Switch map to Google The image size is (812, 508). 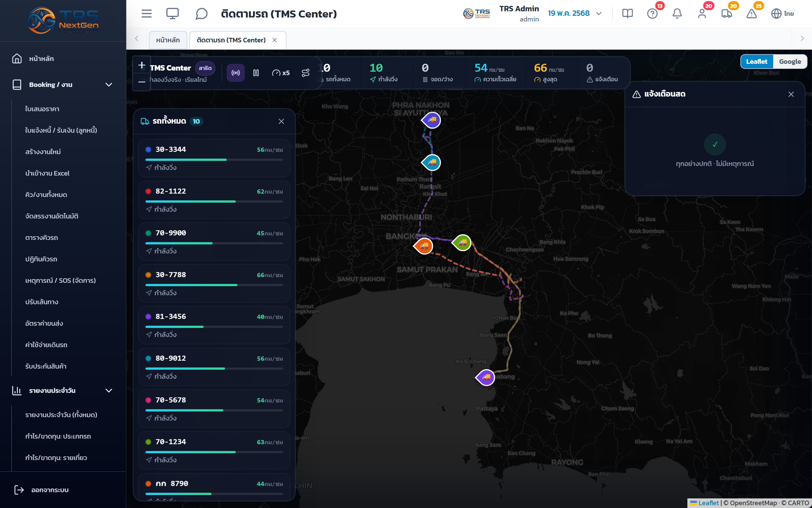tap(790, 62)
